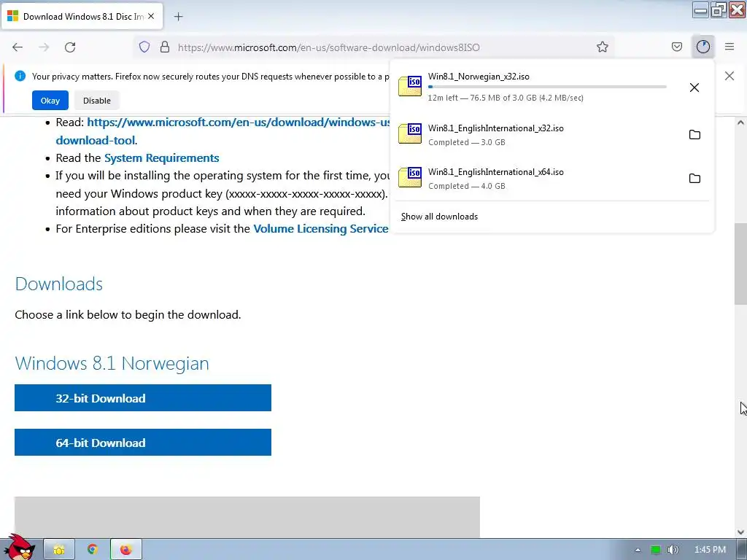Viewport: 747px width, 560px height.
Task: Show hidden system tray icons arrow
Action: [x=638, y=550]
